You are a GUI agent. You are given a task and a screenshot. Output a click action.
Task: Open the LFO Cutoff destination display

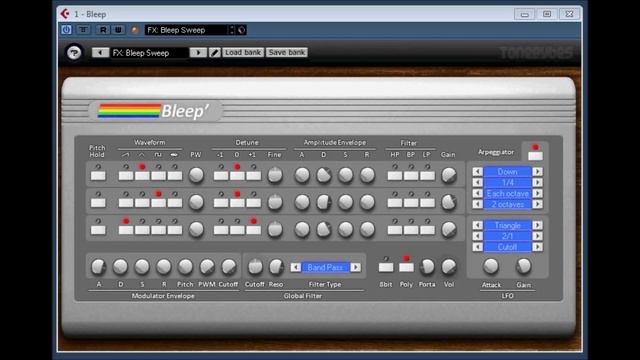click(x=507, y=247)
